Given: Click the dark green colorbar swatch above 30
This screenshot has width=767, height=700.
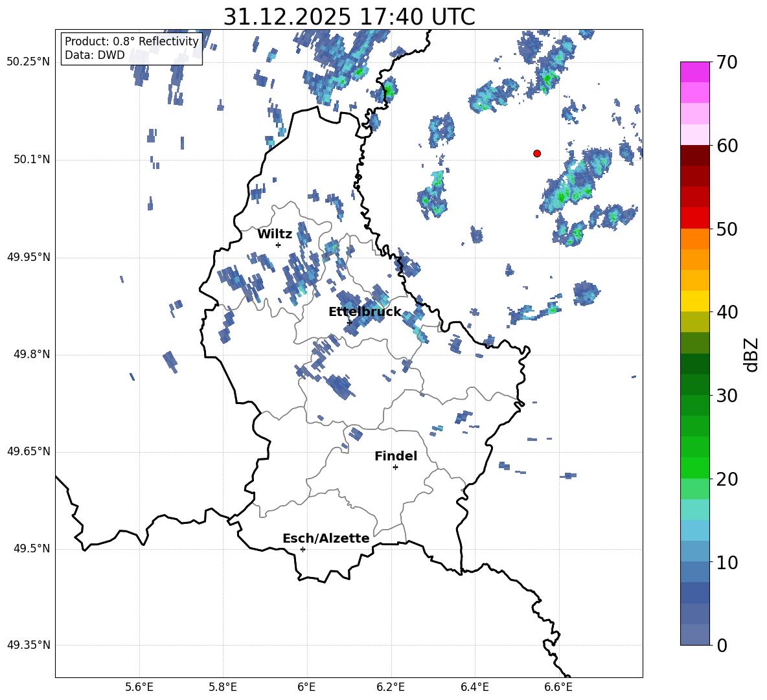Looking at the screenshot, I should [695, 385].
